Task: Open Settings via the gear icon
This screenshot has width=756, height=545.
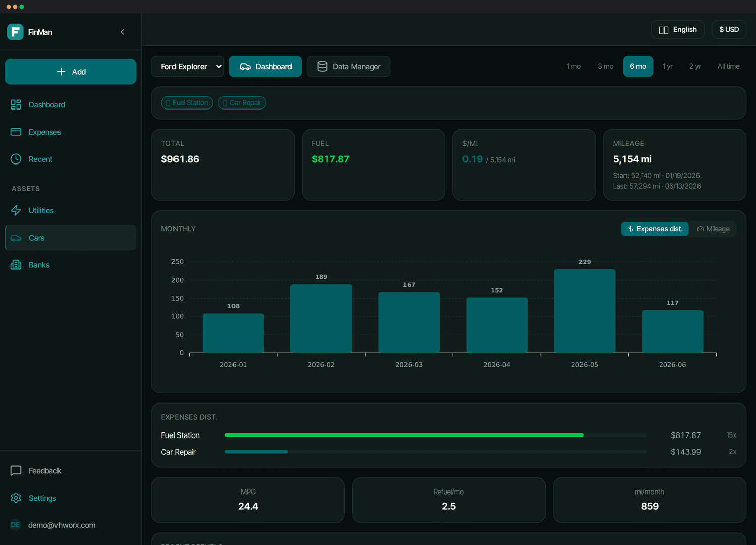Action: pos(16,498)
